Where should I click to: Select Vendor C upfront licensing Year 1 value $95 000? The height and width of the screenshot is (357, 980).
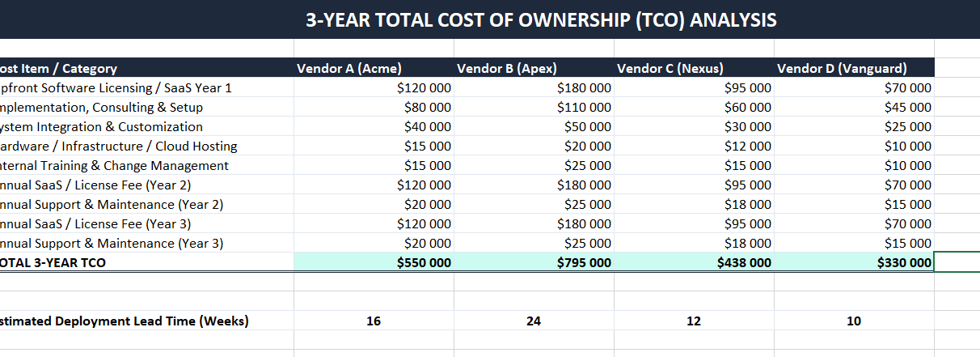pos(695,87)
